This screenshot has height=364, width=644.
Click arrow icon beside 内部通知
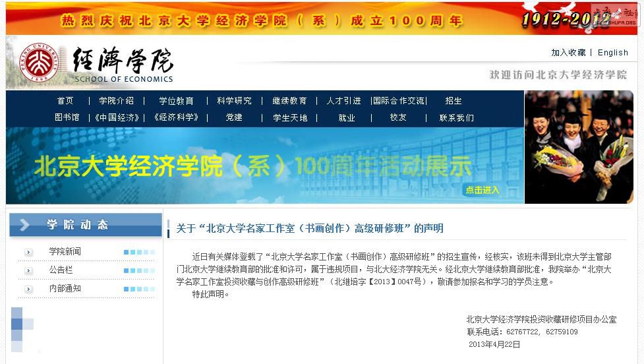[28, 289]
